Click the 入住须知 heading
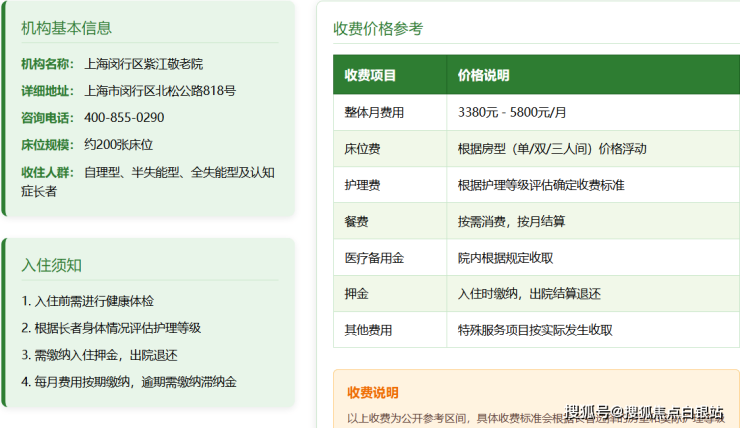 pyautogui.click(x=51, y=265)
